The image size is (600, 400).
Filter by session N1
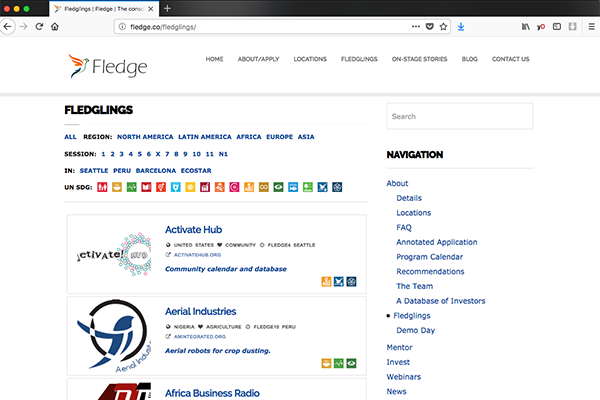[223, 154]
